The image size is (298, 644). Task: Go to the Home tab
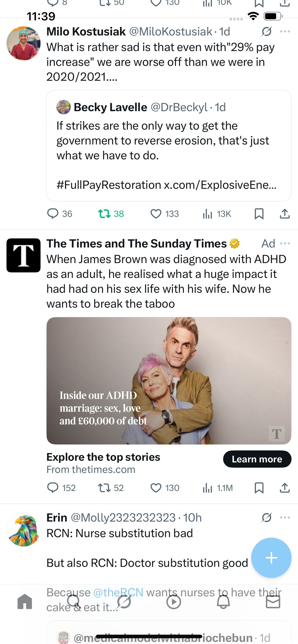[25, 602]
